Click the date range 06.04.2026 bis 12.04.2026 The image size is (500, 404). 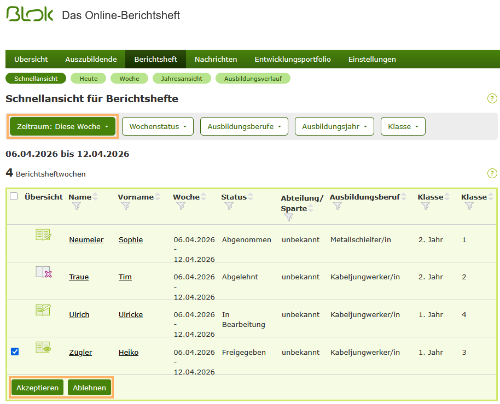pos(67,154)
